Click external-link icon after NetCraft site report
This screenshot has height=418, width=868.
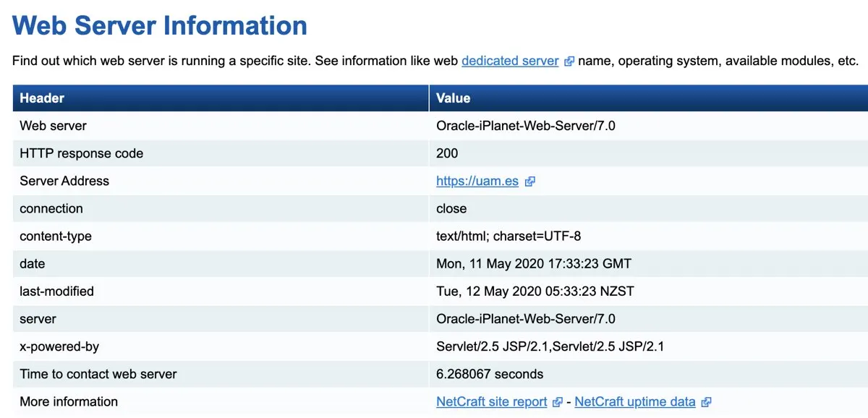pyautogui.click(x=557, y=402)
